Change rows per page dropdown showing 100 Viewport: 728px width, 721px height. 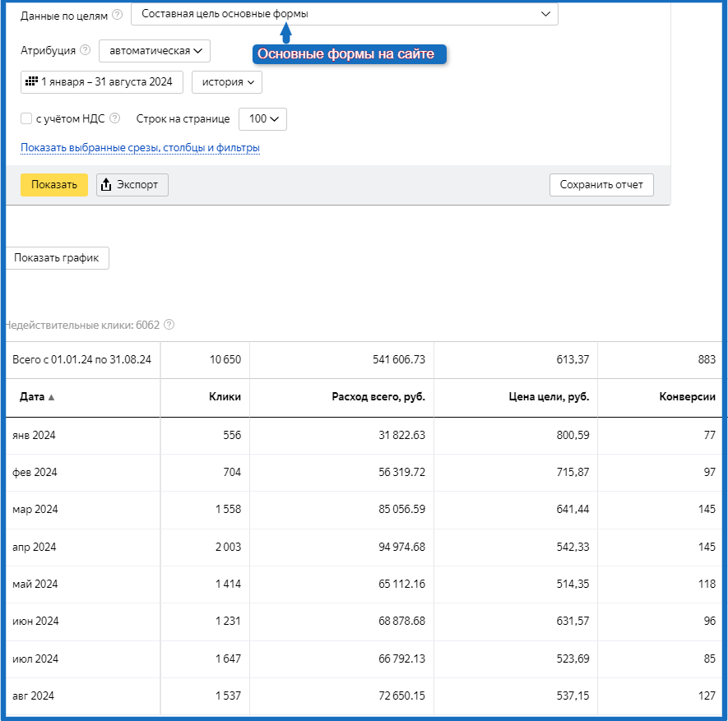(262, 118)
